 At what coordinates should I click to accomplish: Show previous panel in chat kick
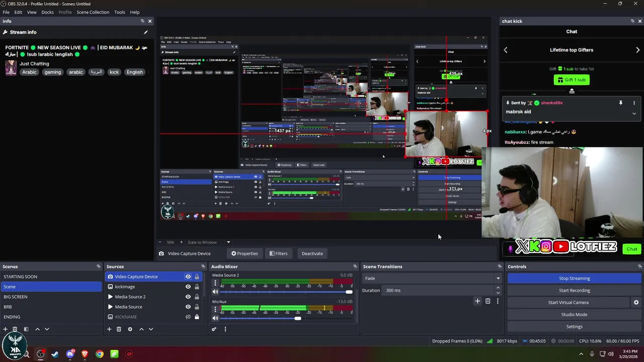(506, 50)
